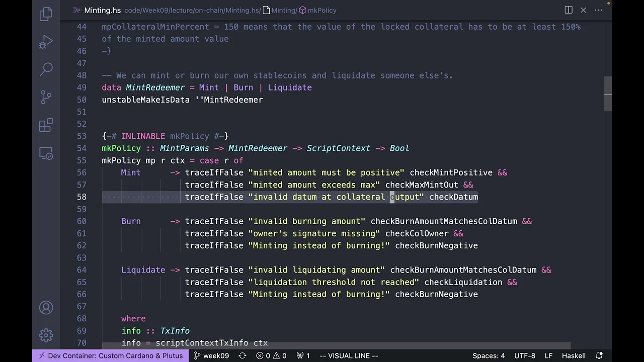The width and height of the screenshot is (644, 362).
Task: Click the Minting/ breadcrumb segment
Action: point(284,10)
